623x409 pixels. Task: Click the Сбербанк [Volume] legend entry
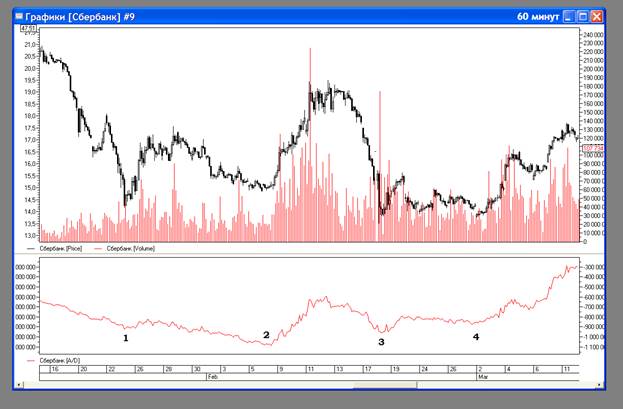click(x=131, y=248)
